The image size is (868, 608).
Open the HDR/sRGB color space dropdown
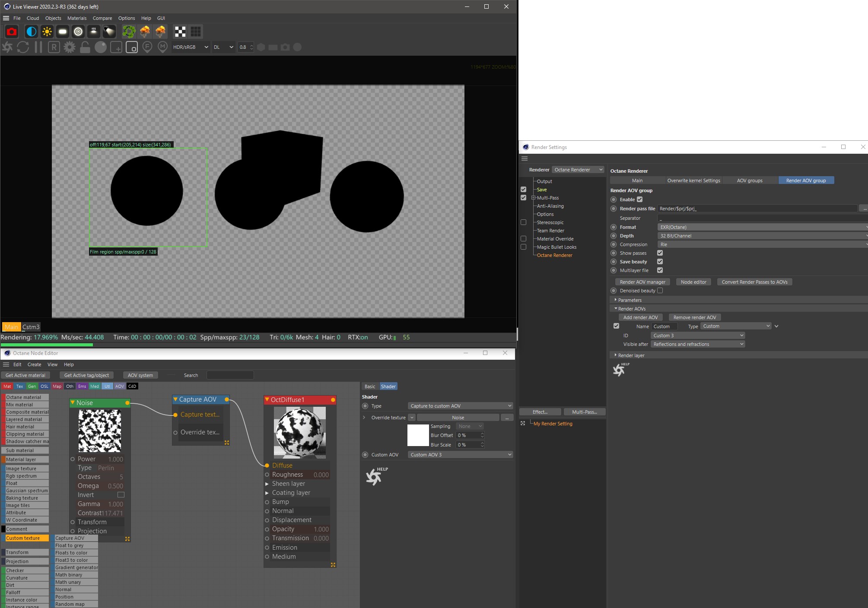coord(191,47)
